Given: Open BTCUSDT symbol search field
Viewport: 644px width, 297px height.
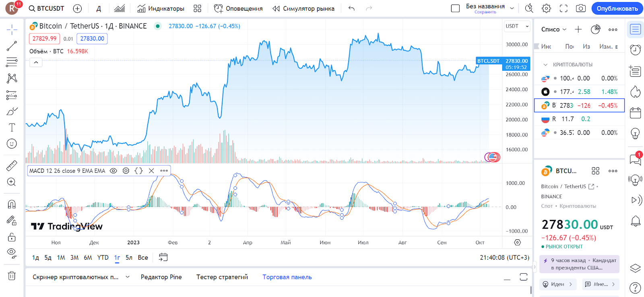Looking at the screenshot, I should point(47,8).
